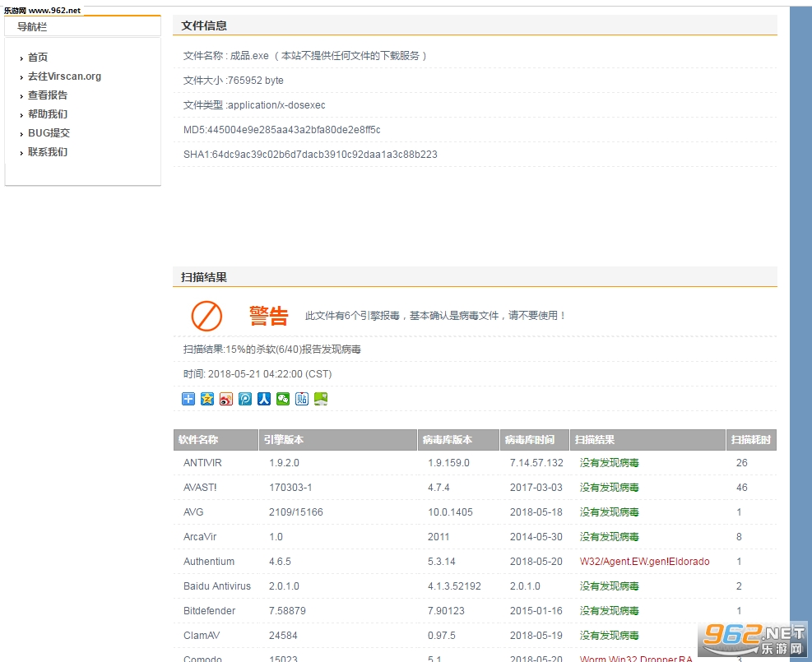Share to Tencent Weibo icon
Screen dimensions: 812x662
click(245, 399)
